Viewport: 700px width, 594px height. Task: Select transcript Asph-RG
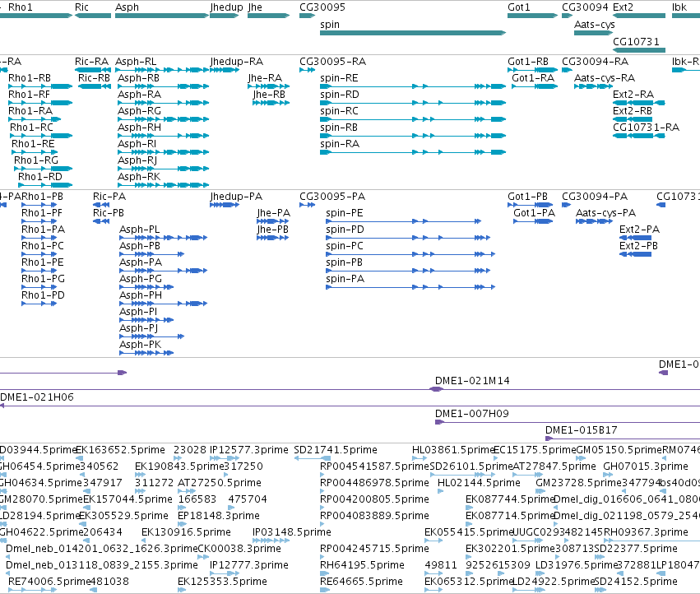tap(163, 119)
